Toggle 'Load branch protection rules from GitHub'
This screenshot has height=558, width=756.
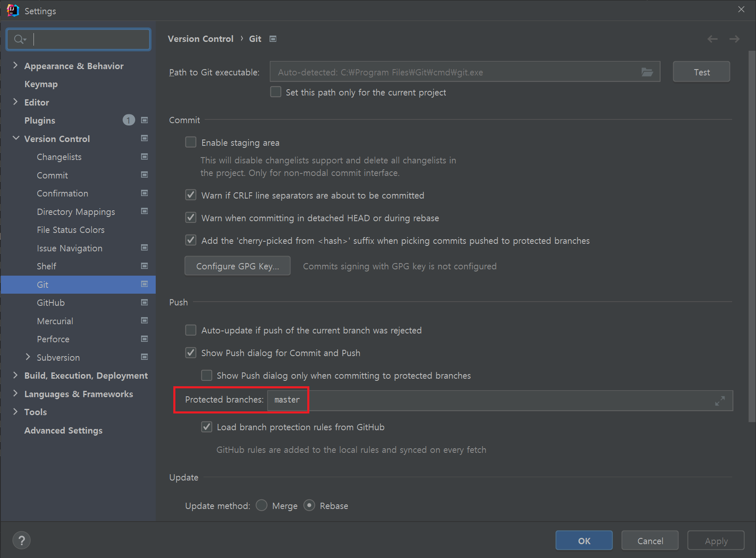(206, 427)
